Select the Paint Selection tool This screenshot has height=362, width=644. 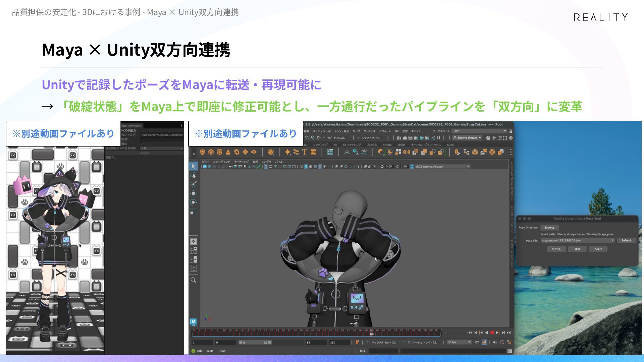point(194,184)
